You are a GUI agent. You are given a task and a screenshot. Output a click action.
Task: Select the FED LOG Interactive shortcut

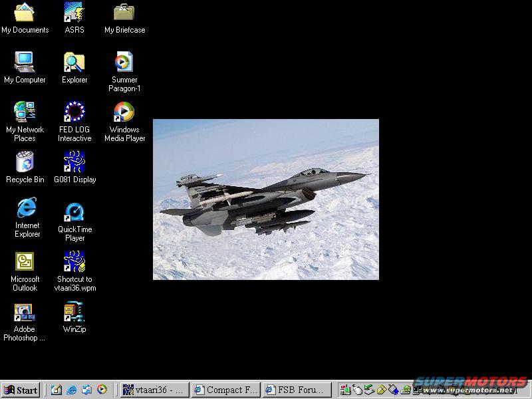pyautogui.click(x=74, y=112)
